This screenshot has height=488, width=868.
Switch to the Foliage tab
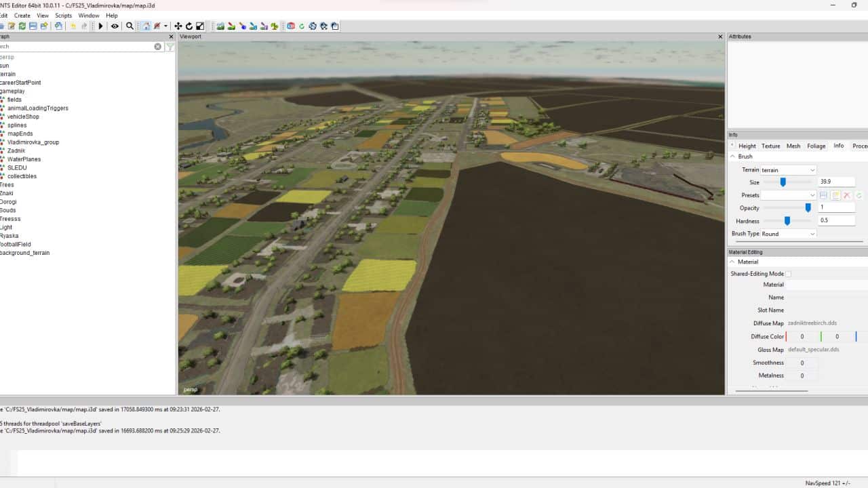point(816,146)
